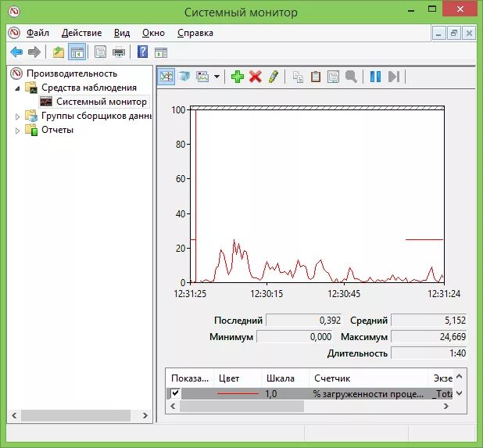This screenshot has width=483, height=448.
Task: Click the Zoom magnifier icon
Action: coord(351,77)
